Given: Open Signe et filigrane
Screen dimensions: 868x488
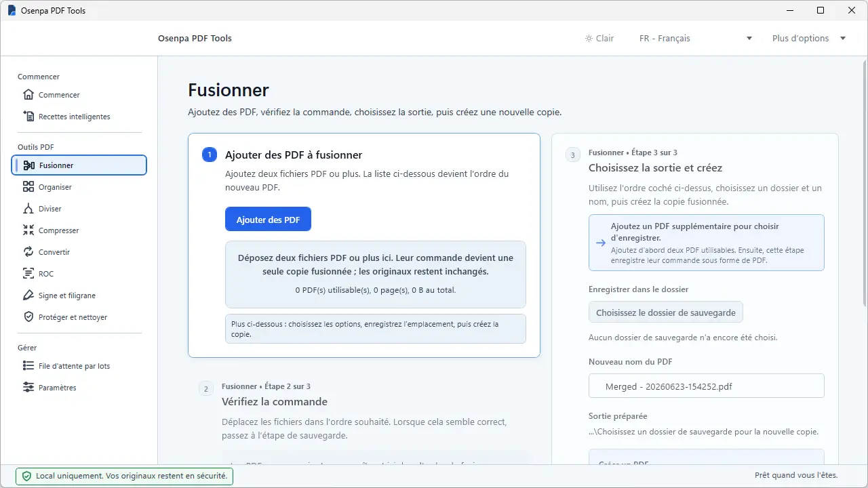Looking at the screenshot, I should pos(79,296).
